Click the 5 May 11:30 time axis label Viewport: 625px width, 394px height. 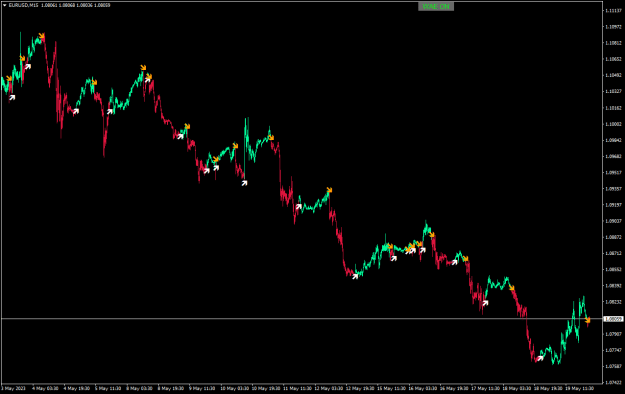pos(108,388)
